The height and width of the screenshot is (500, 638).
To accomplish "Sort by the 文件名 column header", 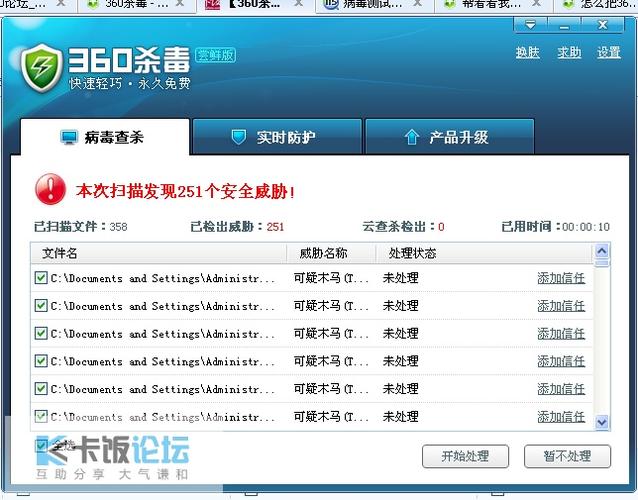I will [x=159, y=253].
